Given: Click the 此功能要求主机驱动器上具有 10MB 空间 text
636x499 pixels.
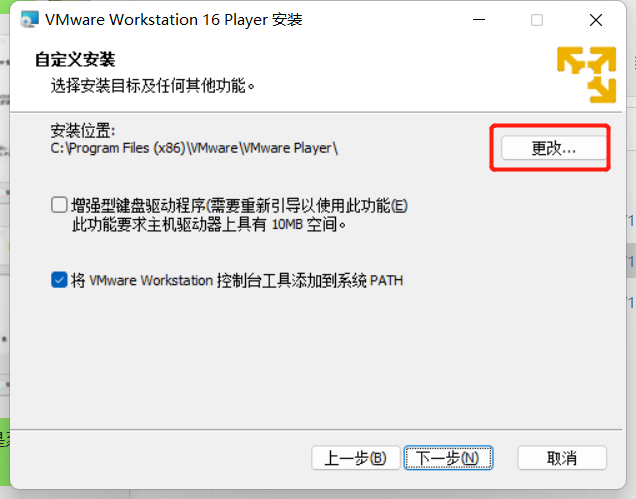Looking at the screenshot, I should [209, 224].
